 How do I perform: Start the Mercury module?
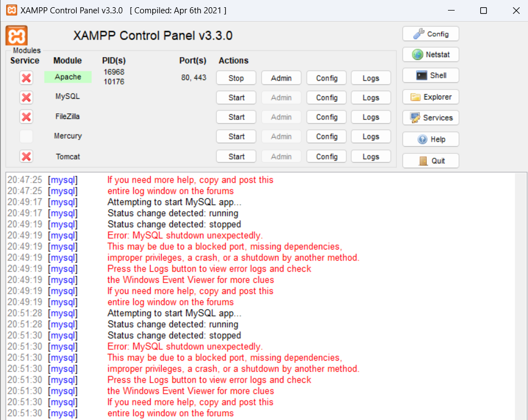pyautogui.click(x=236, y=137)
